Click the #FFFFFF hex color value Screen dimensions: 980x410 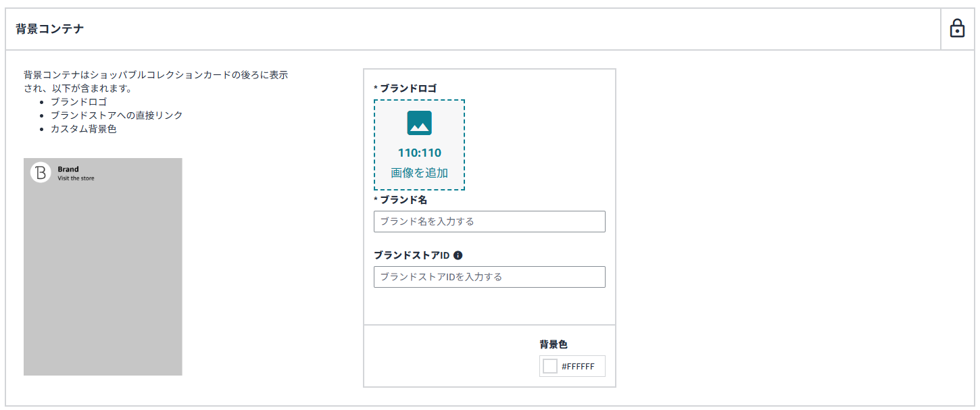pyautogui.click(x=578, y=366)
